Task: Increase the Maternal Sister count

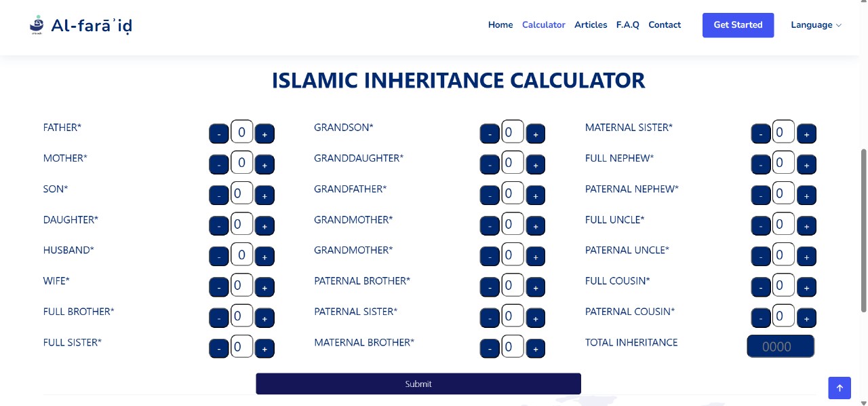Action: point(806,134)
